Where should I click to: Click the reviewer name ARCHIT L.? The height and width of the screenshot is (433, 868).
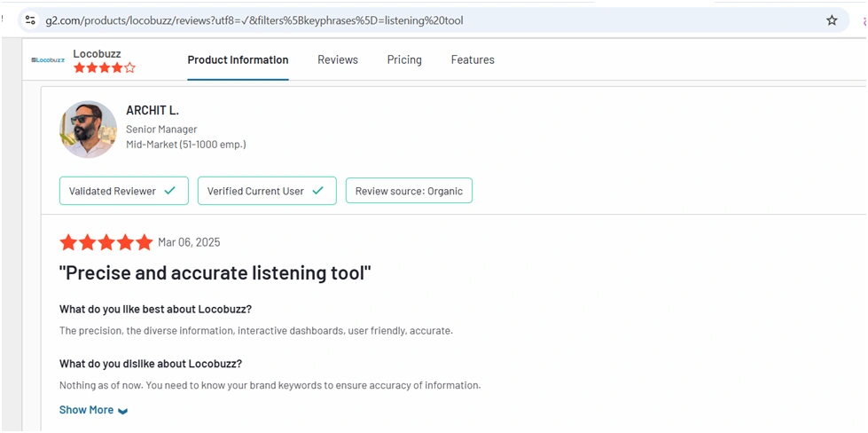click(x=152, y=111)
